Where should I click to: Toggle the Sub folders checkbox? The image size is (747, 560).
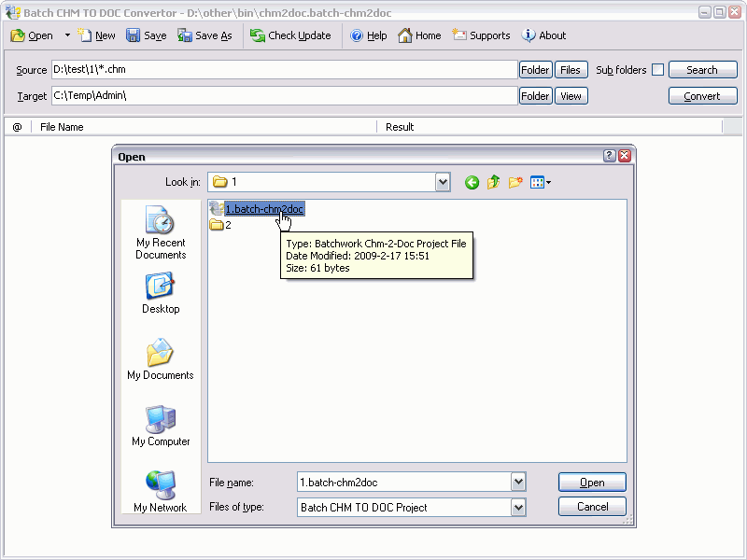coord(657,70)
